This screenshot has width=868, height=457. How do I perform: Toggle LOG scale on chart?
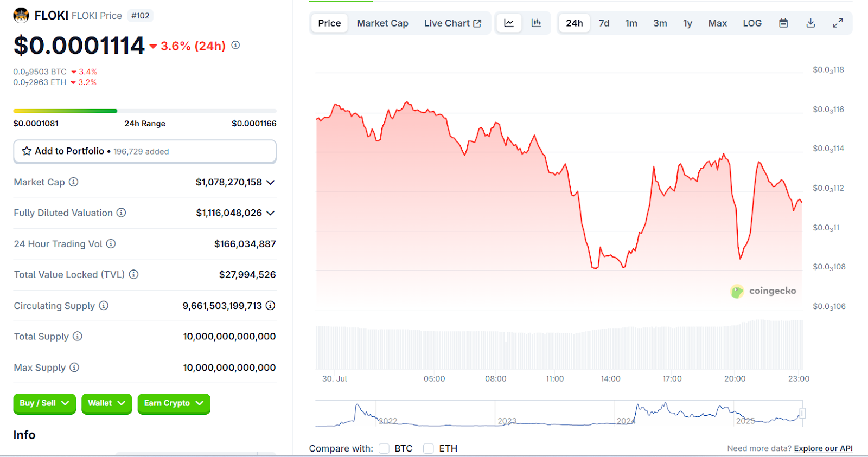click(x=752, y=23)
